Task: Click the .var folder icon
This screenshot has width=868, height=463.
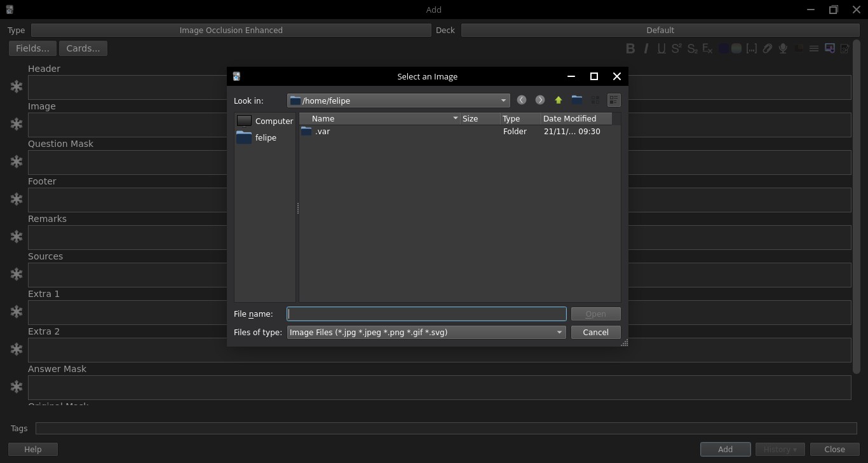Action: [x=306, y=131]
